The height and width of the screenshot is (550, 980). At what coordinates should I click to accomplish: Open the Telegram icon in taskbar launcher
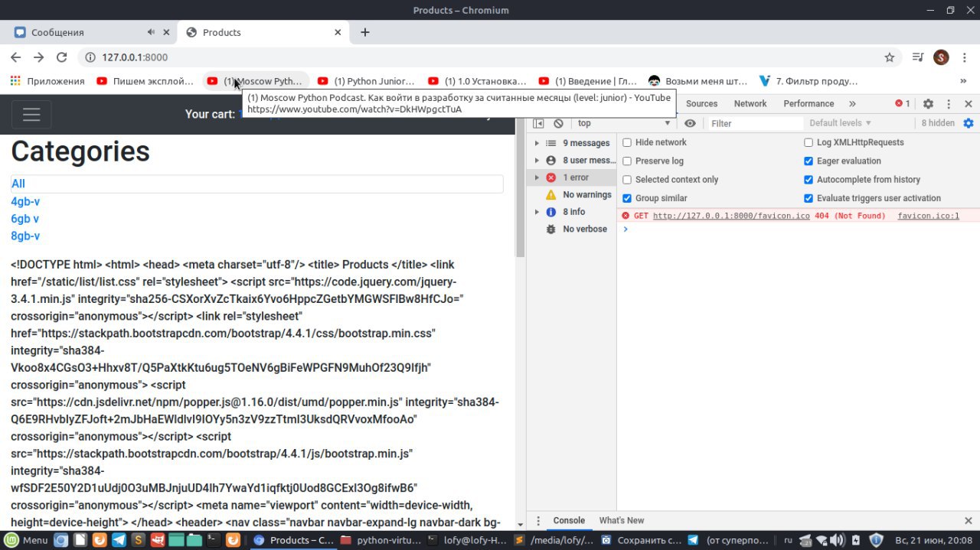pyautogui.click(x=119, y=540)
